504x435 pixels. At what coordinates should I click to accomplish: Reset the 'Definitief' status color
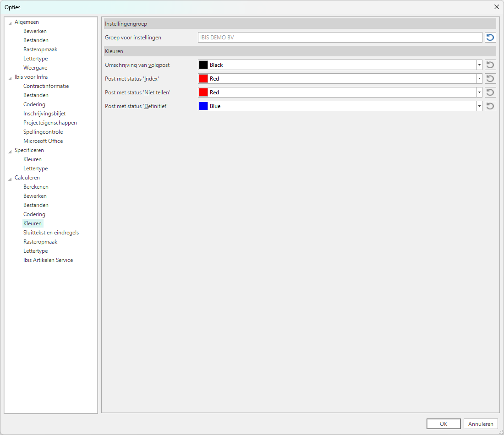(x=490, y=106)
